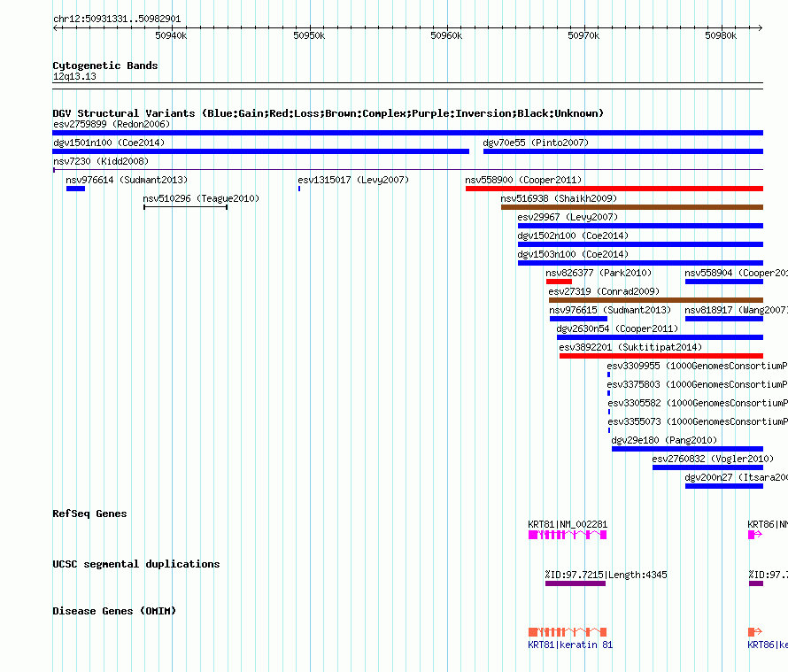Screen dimensions: 788x672
Task: Click the dgv29e180 (Pang2010) blue bar
Action: (x=687, y=449)
